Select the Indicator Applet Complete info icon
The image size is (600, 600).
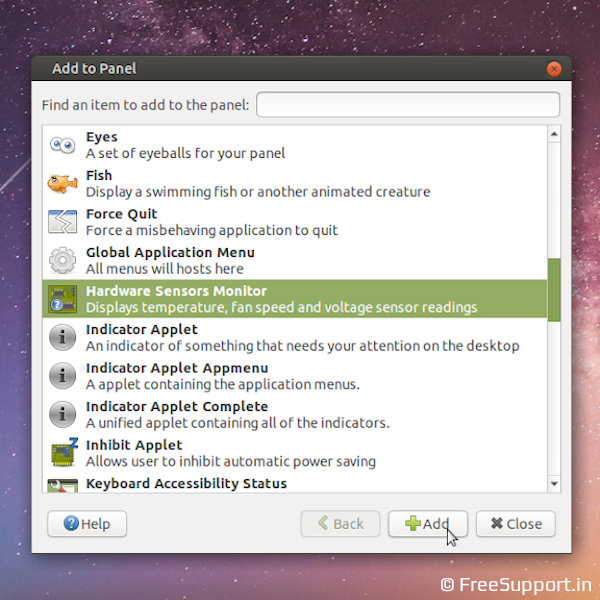(62, 414)
